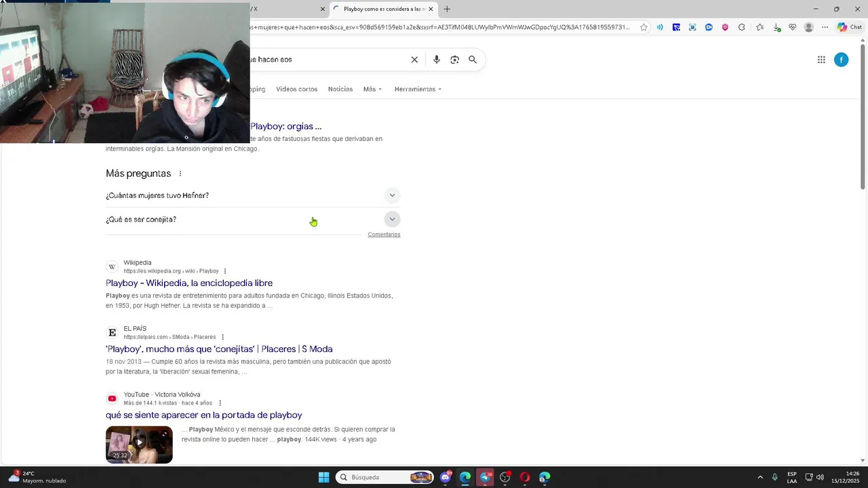Show Edge downloads
868x488 pixels.
(x=776, y=27)
